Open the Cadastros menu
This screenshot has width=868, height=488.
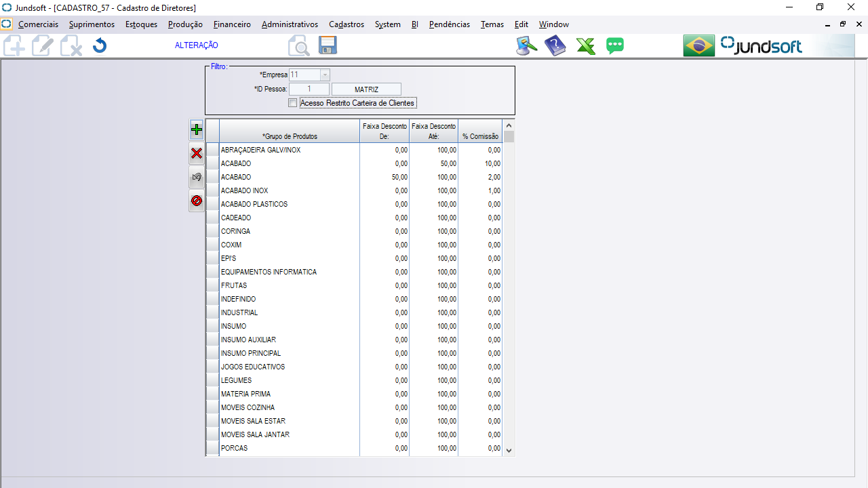point(347,24)
